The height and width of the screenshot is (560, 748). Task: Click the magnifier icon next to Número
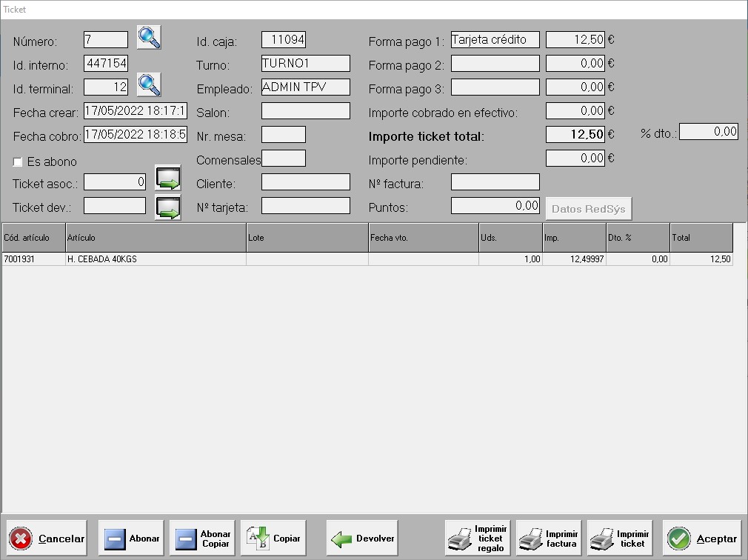[x=149, y=37]
